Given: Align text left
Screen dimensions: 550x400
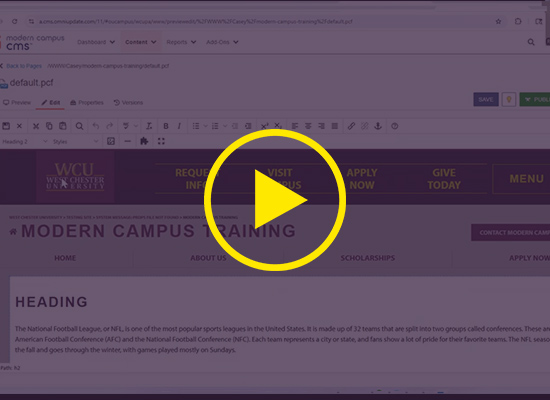Looking at the screenshot, I should [295, 126].
